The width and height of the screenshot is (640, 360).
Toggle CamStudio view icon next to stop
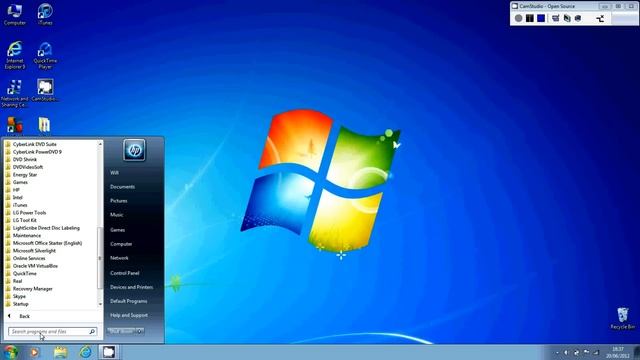point(556,18)
